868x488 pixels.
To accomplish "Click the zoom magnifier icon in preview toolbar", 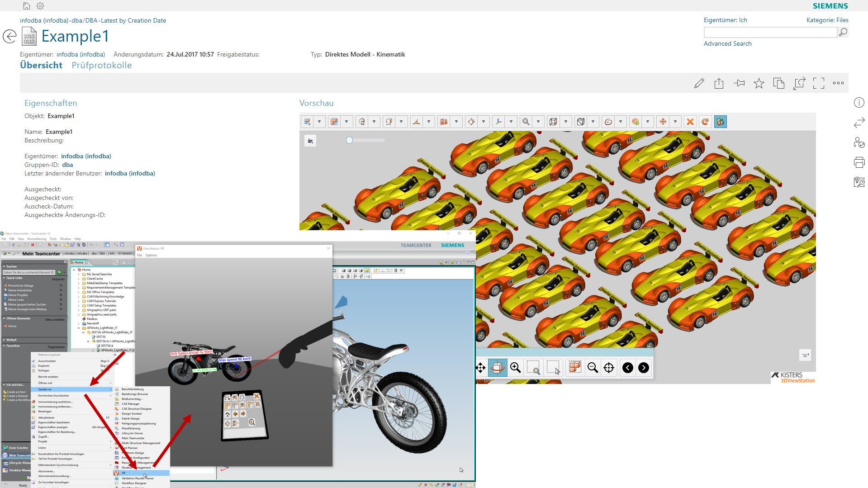I will point(526,122).
